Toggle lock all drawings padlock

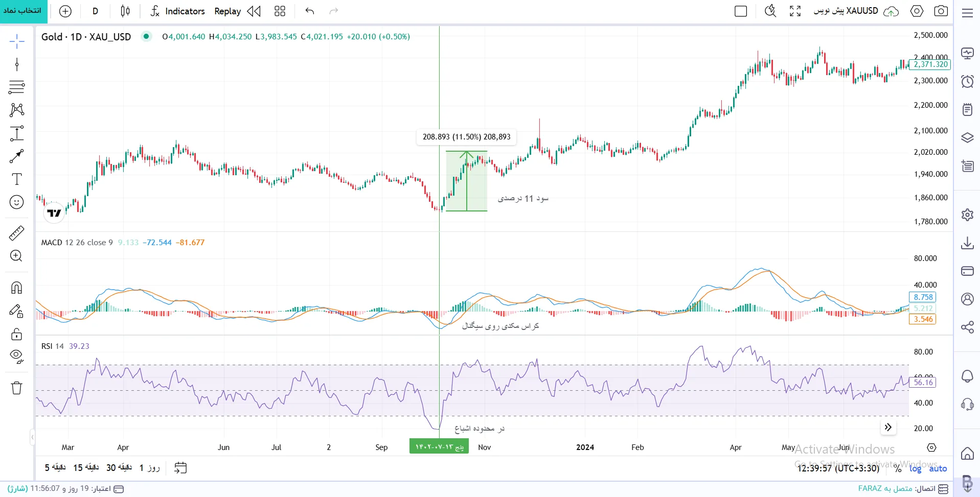[x=16, y=334]
